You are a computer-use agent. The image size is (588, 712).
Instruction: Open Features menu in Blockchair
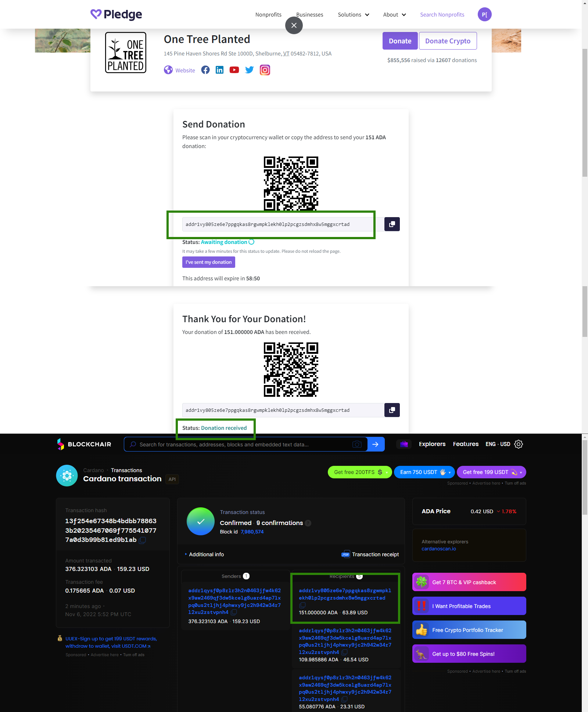(x=466, y=444)
